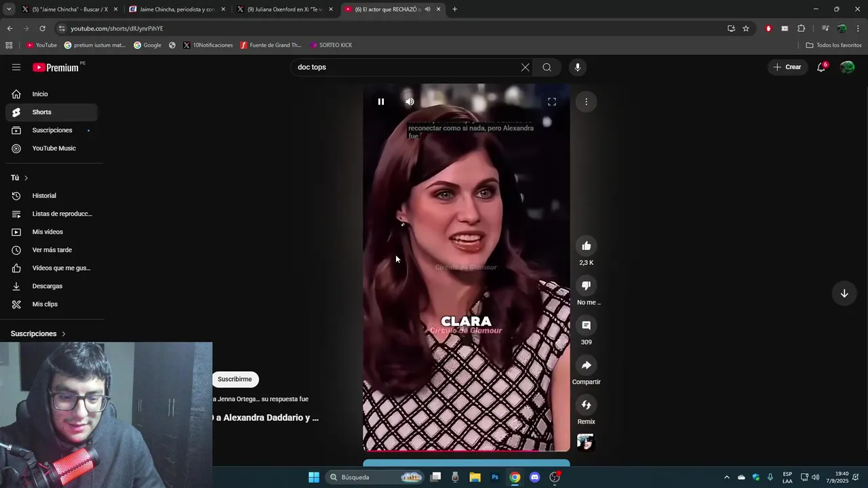Image resolution: width=868 pixels, height=488 pixels.
Task: Open Ver más tarde list
Action: [52, 250]
